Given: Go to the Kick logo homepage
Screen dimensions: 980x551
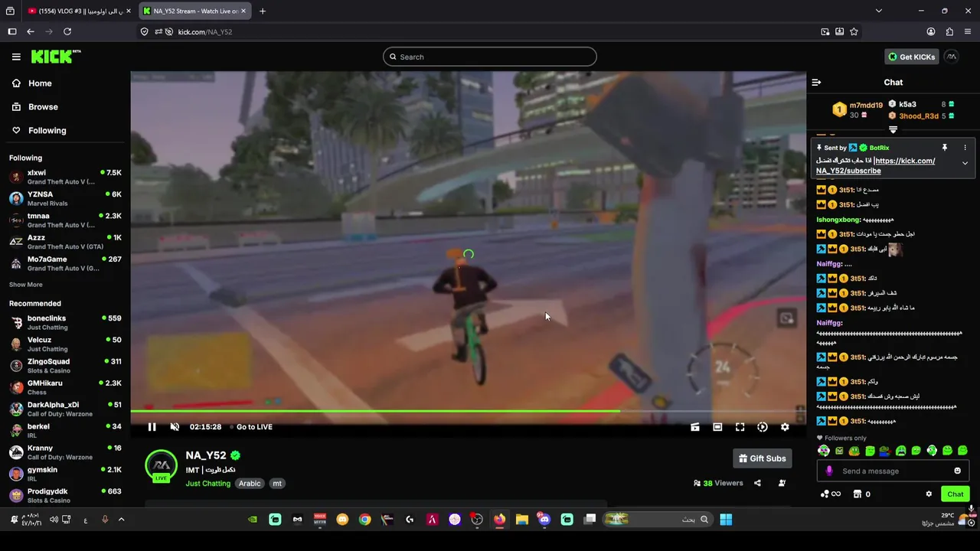Looking at the screenshot, I should click(55, 57).
